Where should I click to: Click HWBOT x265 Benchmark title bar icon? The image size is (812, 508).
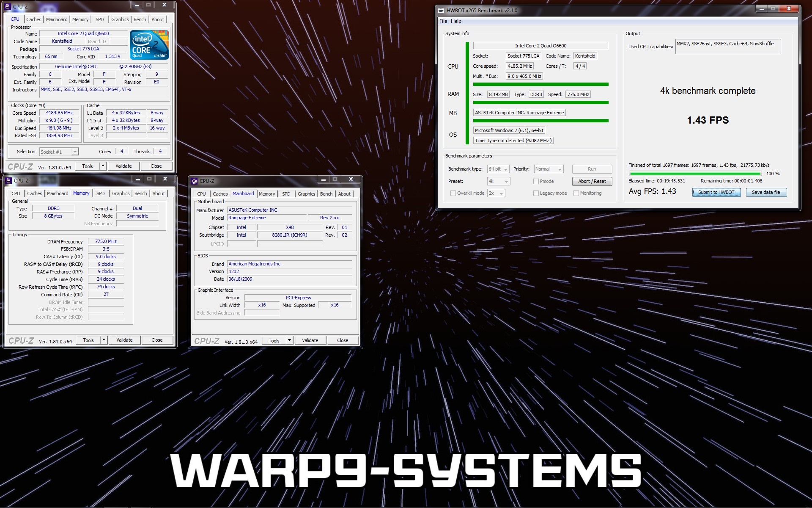click(441, 11)
